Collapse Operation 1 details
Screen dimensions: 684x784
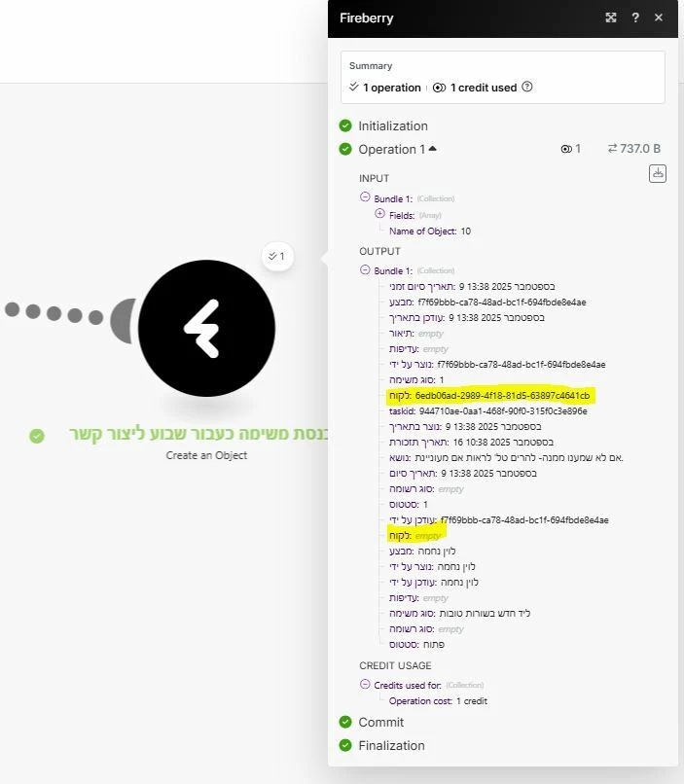[x=432, y=149]
